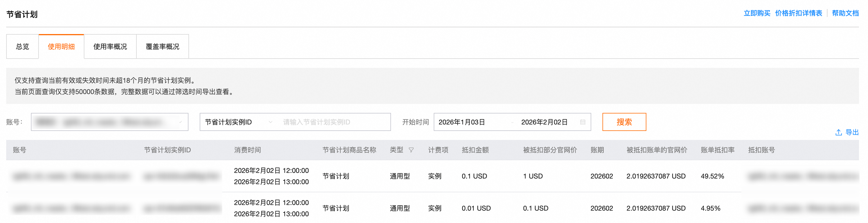This screenshot has width=868, height=223.
Task: Open the 覆盖率概况 tab
Action: click(x=162, y=46)
